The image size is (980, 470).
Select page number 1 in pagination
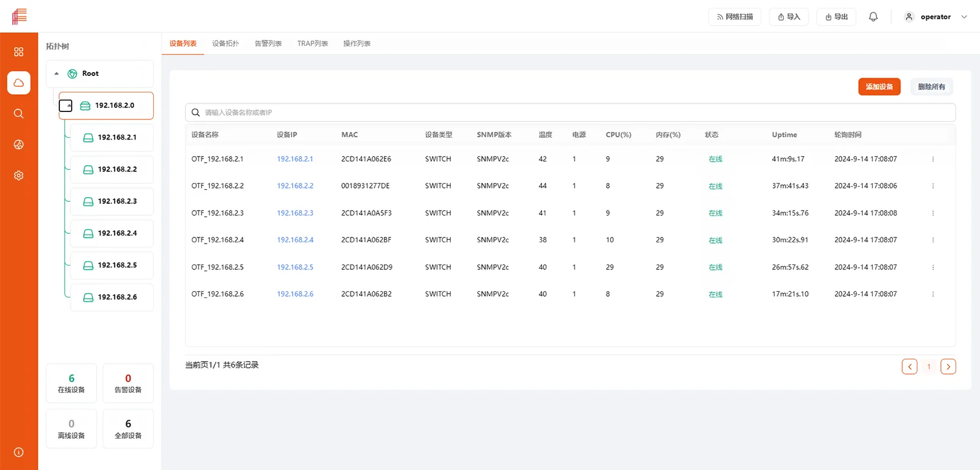click(929, 367)
